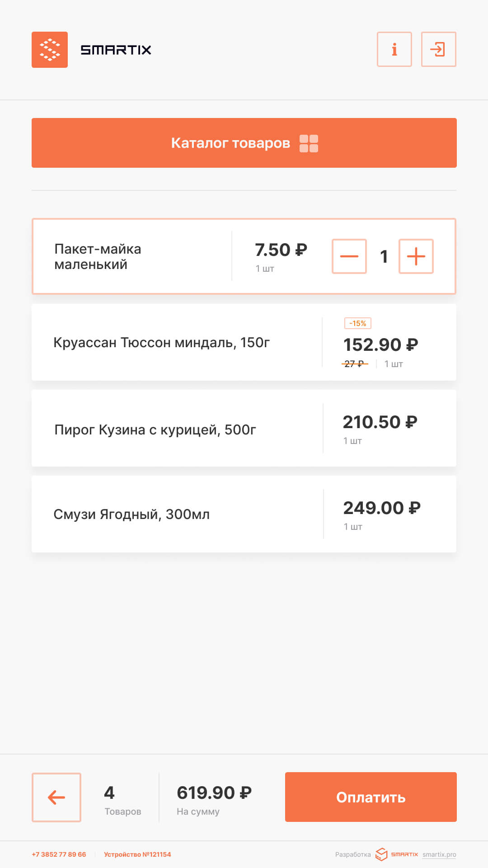
Task: Click the 619.90 ₽ total sum
Action: (214, 793)
